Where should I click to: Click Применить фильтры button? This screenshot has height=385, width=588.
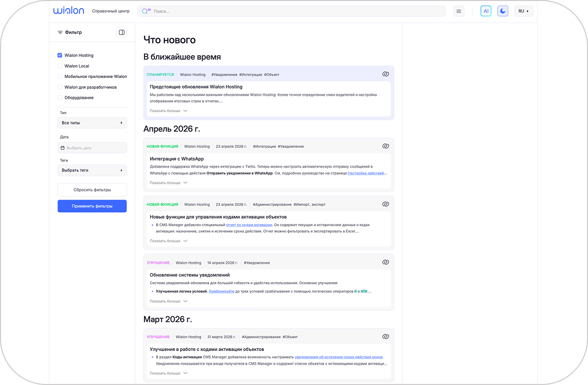click(92, 206)
